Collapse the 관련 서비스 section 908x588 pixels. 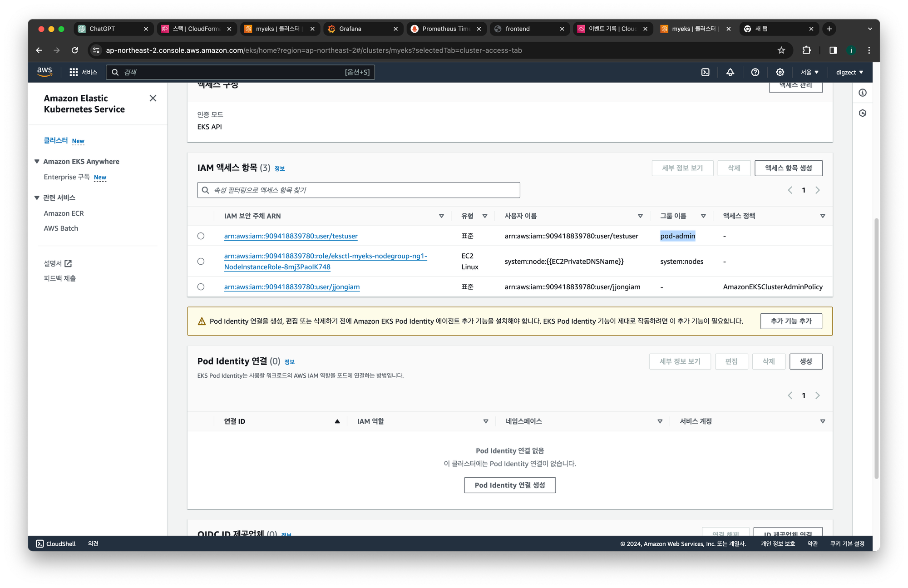37,198
